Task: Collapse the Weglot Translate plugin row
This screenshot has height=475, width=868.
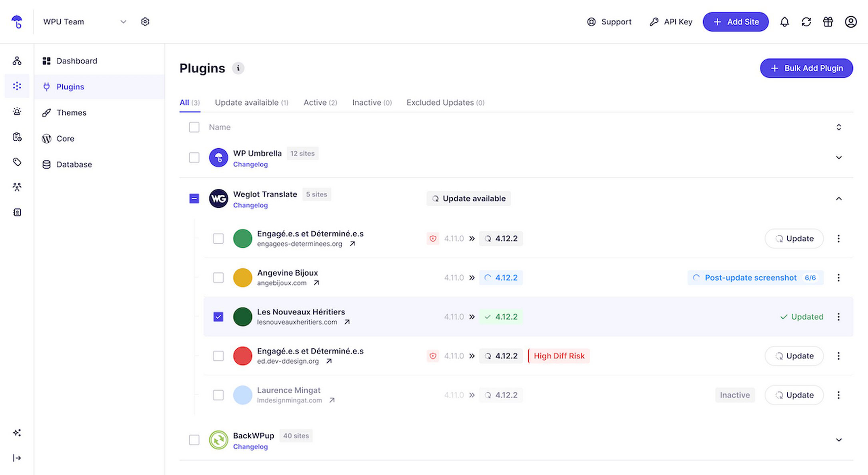Action: point(839,199)
